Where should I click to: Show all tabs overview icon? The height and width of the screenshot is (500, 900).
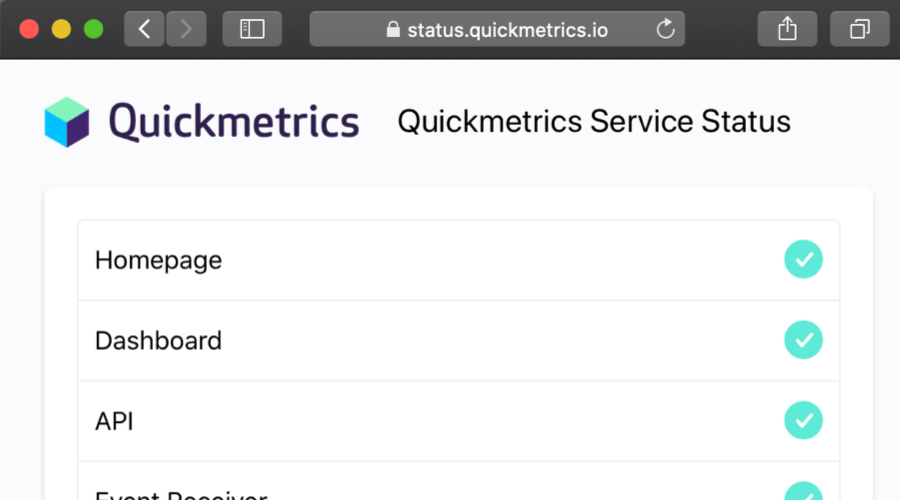click(859, 29)
